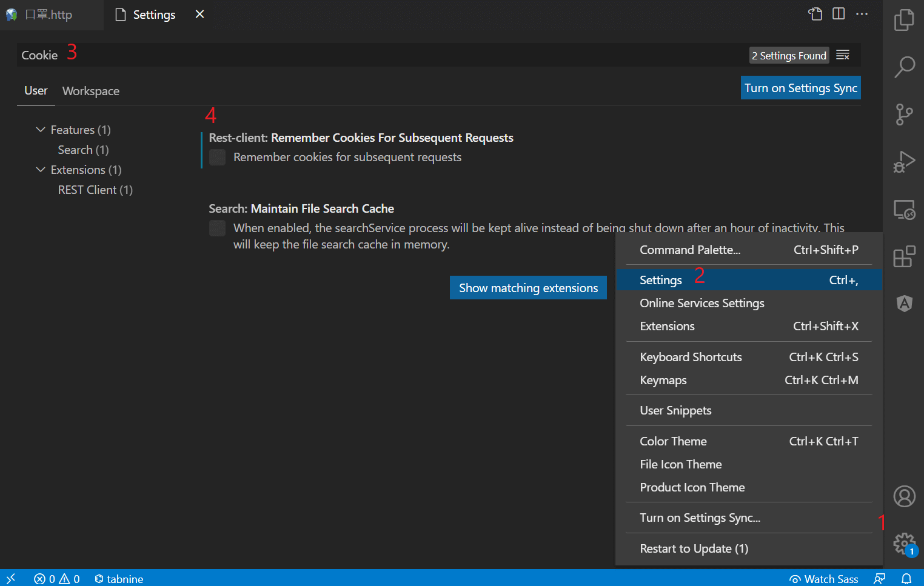Image resolution: width=924 pixels, height=586 pixels.
Task: Open Keyboard Shortcuts from menu
Action: (x=749, y=357)
